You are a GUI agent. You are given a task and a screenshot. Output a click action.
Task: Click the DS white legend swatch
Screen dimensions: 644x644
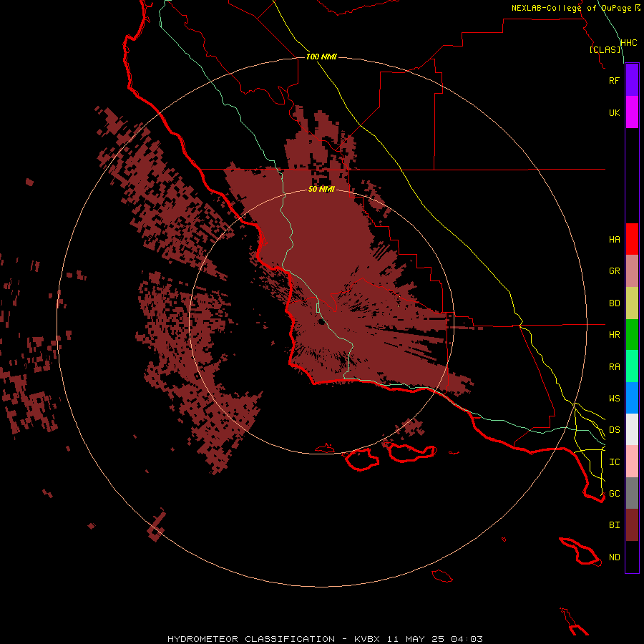click(632, 429)
